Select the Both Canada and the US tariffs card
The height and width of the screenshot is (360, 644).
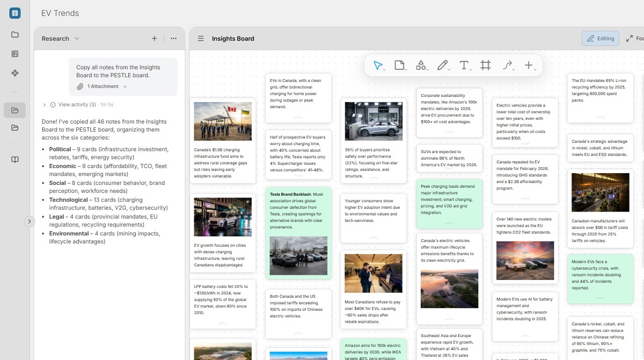click(x=298, y=314)
